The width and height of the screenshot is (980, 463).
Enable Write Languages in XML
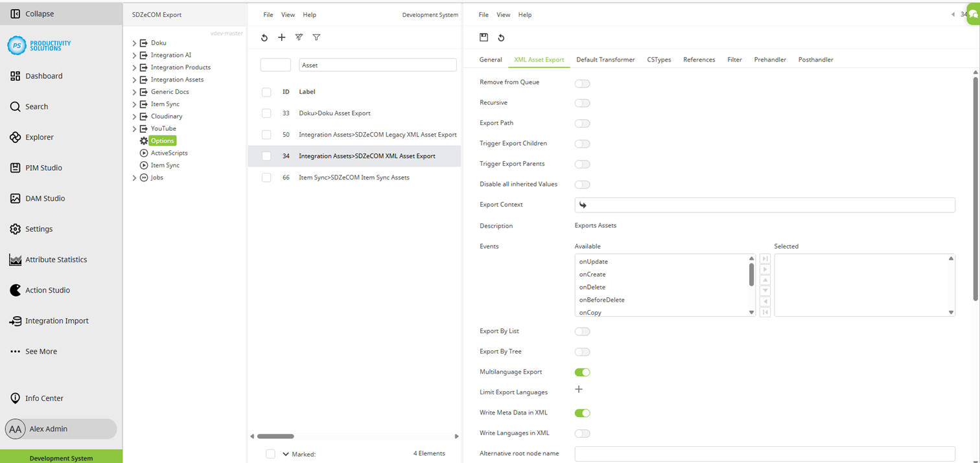coord(582,433)
